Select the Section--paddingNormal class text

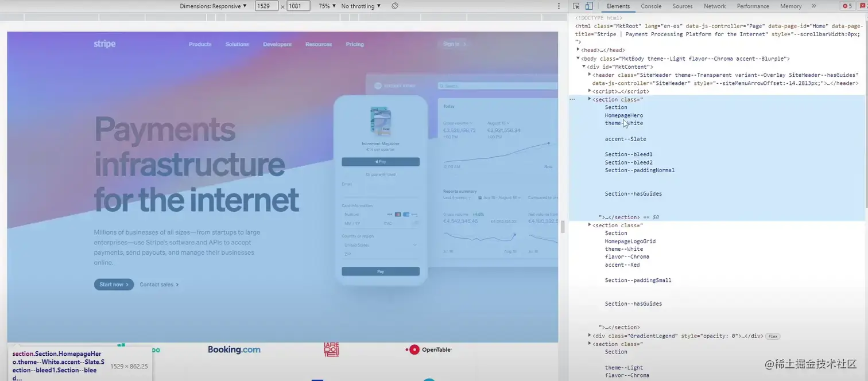640,170
